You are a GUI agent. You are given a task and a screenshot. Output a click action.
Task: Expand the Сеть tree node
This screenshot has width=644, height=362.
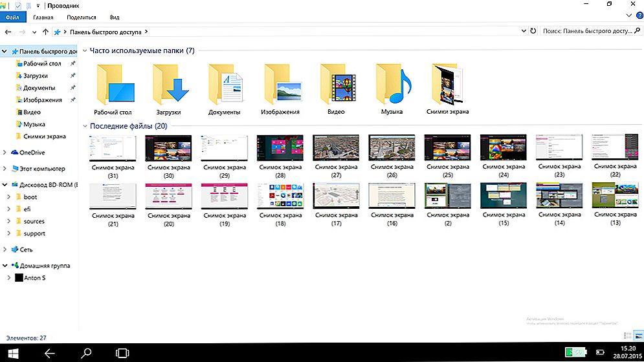[x=5, y=249]
